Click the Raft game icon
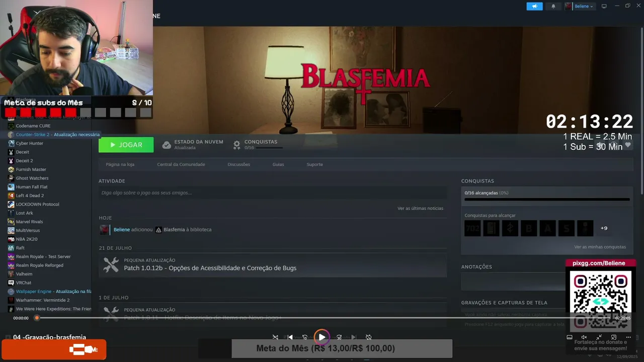 pyautogui.click(x=11, y=248)
